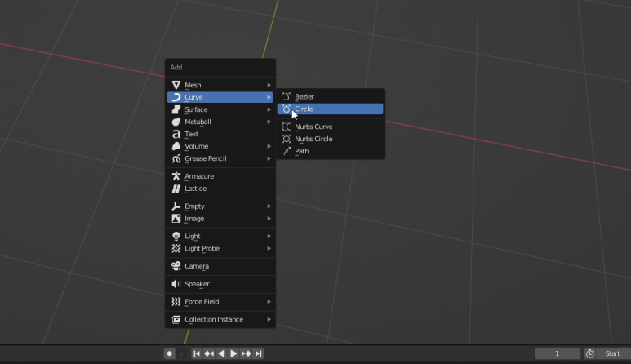Click the Grease Pencil icon
The image size is (631, 364).
pos(176,158)
